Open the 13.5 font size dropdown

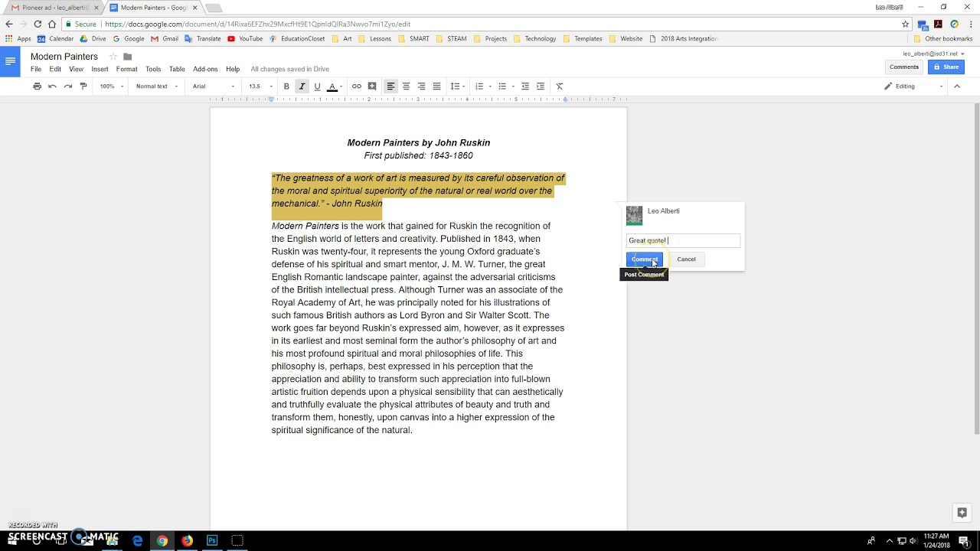pos(260,86)
